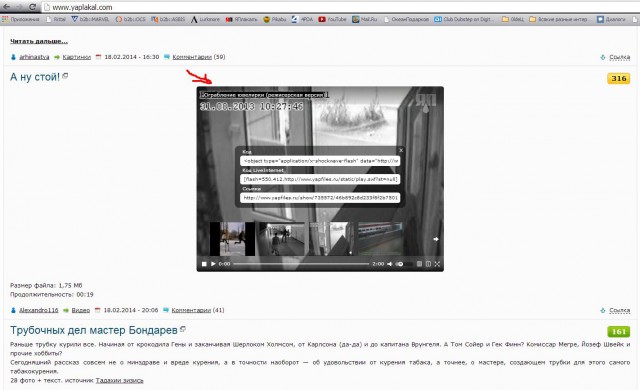Image resolution: width=640 pixels, height=390 pixels.
Task: Open the Картинки category link
Action: (77, 57)
